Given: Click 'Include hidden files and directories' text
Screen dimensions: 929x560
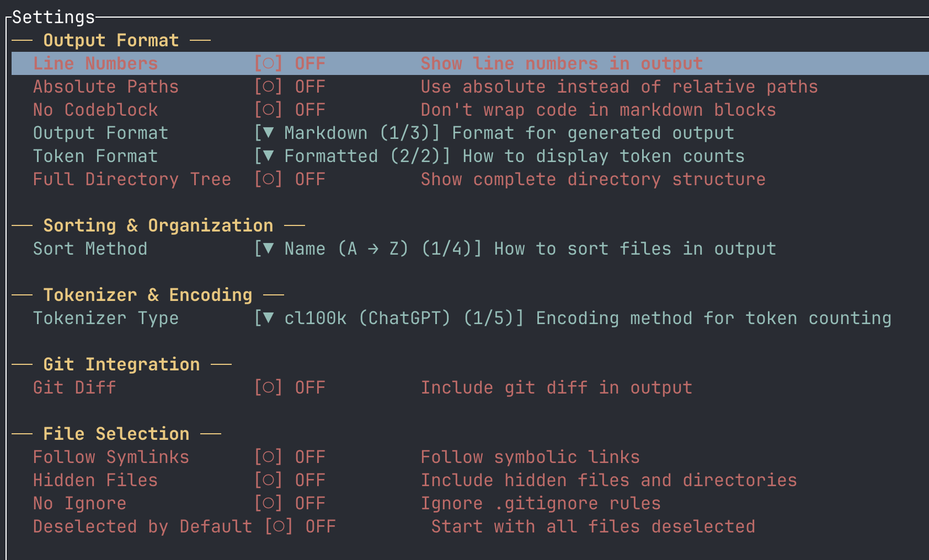Looking at the screenshot, I should (609, 480).
